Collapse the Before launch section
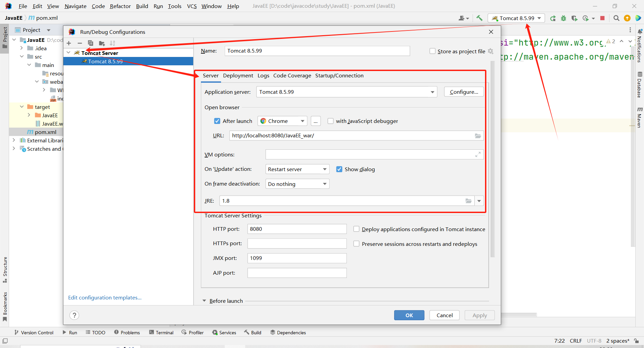The image size is (644, 348). [204, 301]
